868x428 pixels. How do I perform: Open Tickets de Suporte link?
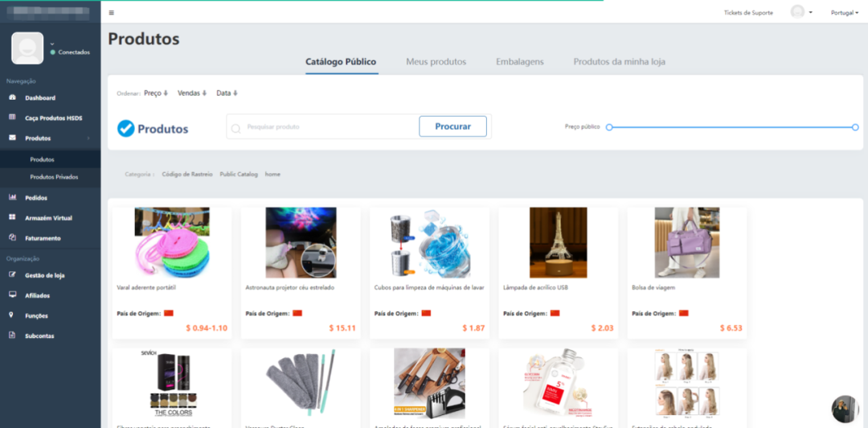(x=748, y=13)
